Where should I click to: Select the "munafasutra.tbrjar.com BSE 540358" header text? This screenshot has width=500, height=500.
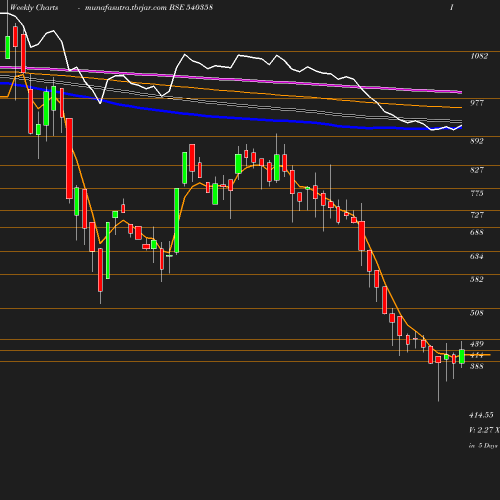(149, 7)
